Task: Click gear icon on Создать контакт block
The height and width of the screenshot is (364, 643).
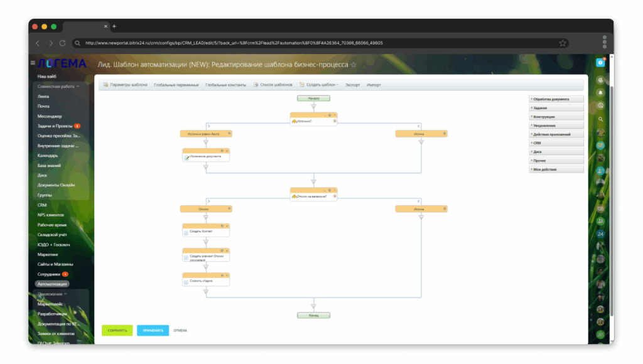Action: point(222,226)
